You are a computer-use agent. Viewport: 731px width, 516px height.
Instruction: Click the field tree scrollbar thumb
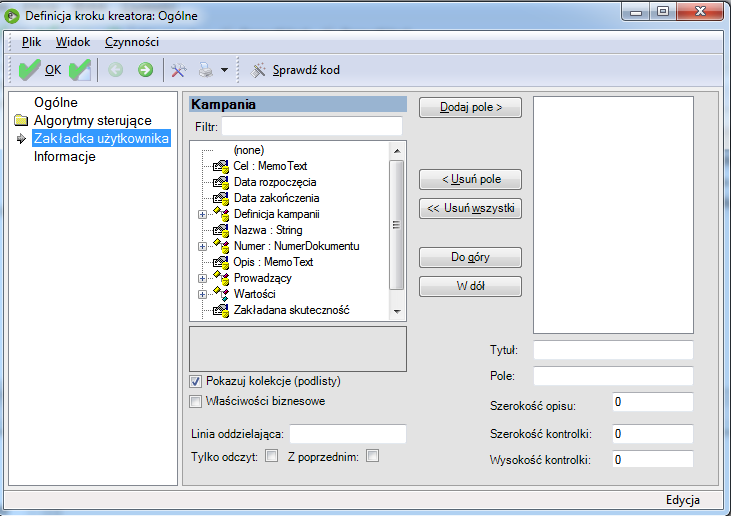click(397, 225)
